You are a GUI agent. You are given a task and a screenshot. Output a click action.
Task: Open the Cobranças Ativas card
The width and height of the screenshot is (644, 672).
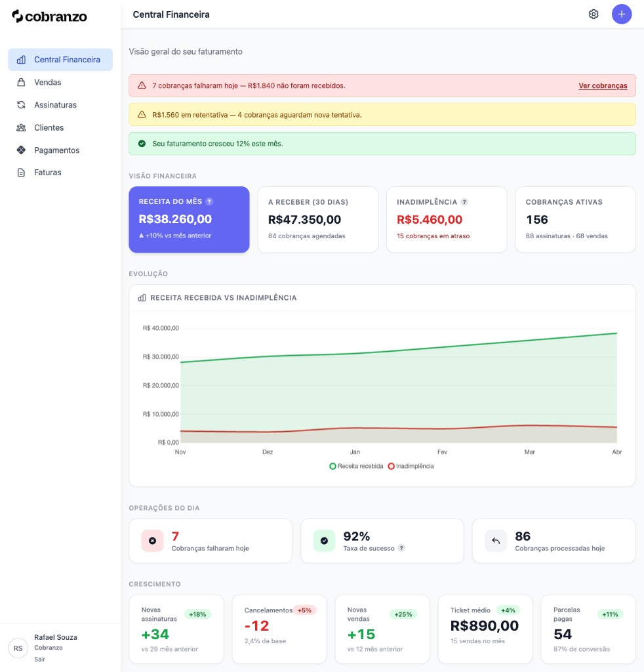[x=576, y=219]
